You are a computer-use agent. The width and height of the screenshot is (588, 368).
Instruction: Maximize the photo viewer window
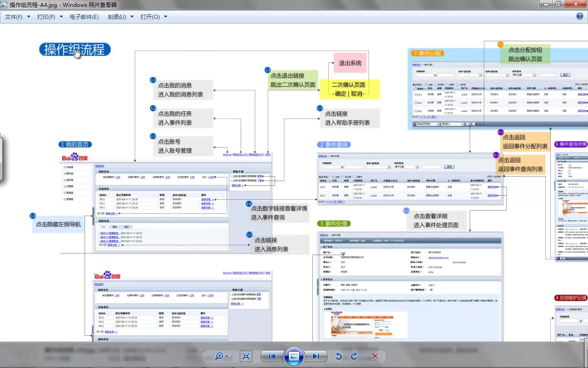coord(558,4)
